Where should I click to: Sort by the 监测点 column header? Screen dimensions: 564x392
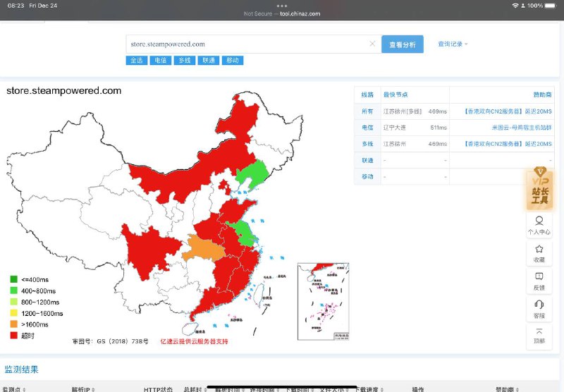click(14, 389)
